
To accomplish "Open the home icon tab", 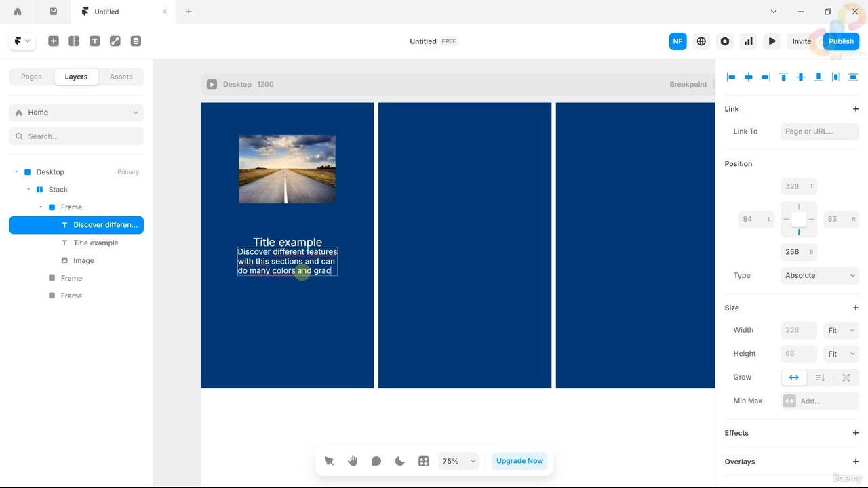I will pyautogui.click(x=18, y=12).
